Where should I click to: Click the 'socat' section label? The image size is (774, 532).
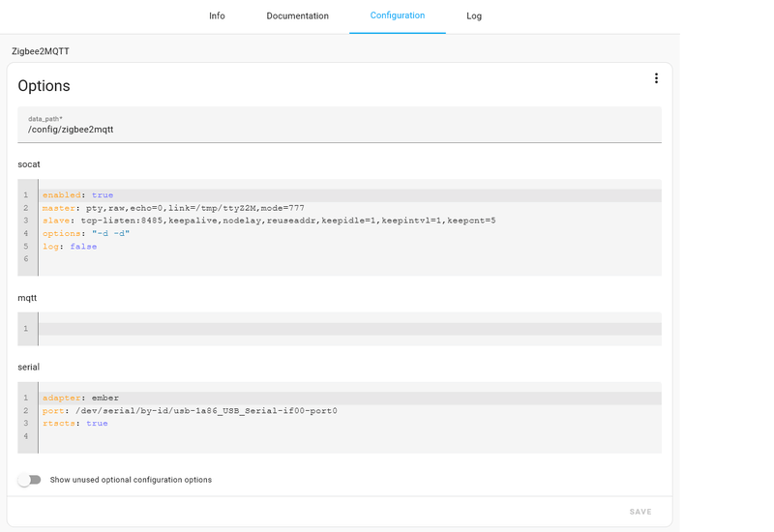29,164
